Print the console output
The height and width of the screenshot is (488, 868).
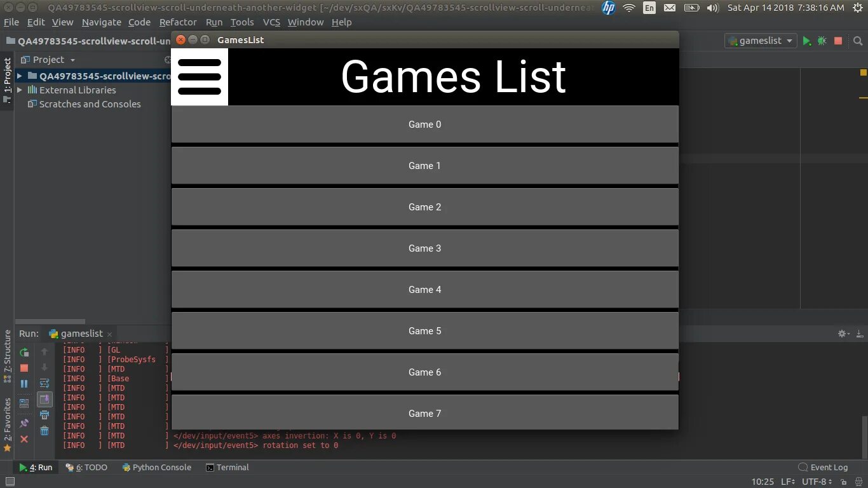[x=44, y=415]
